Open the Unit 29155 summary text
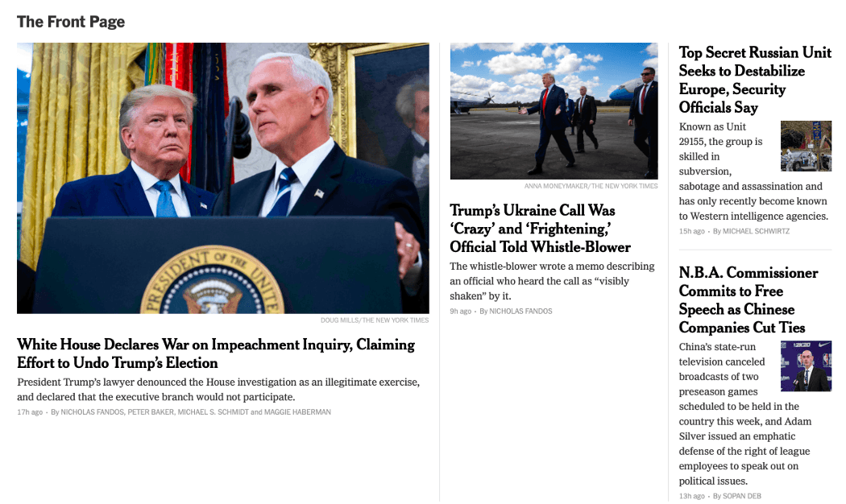This screenshot has width=846, height=504. (x=753, y=171)
